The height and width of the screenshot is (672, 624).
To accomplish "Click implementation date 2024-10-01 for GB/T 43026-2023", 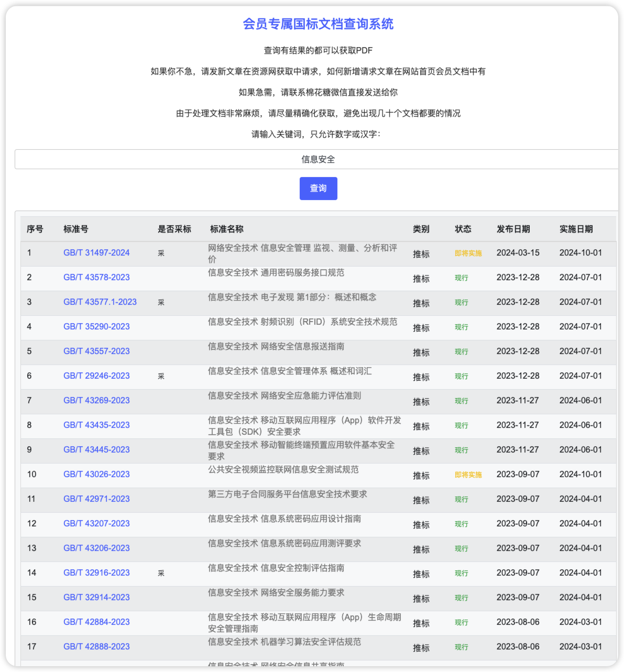I will click(x=581, y=474).
